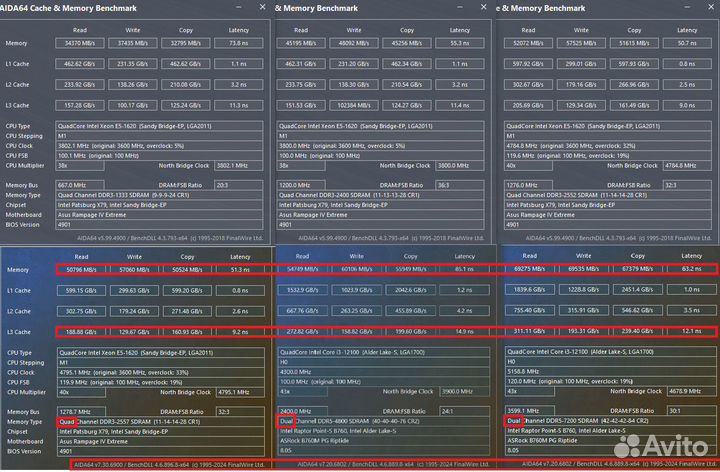This screenshot has height=472, width=720.
Task: Click the 1278.7 MHz memory bus field
Action: click(x=81, y=412)
